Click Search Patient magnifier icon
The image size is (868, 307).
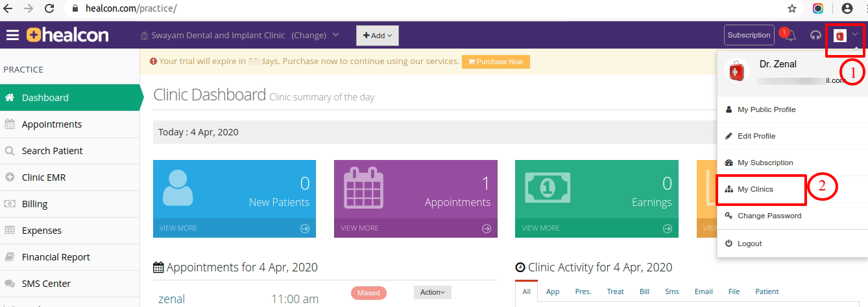click(x=10, y=151)
